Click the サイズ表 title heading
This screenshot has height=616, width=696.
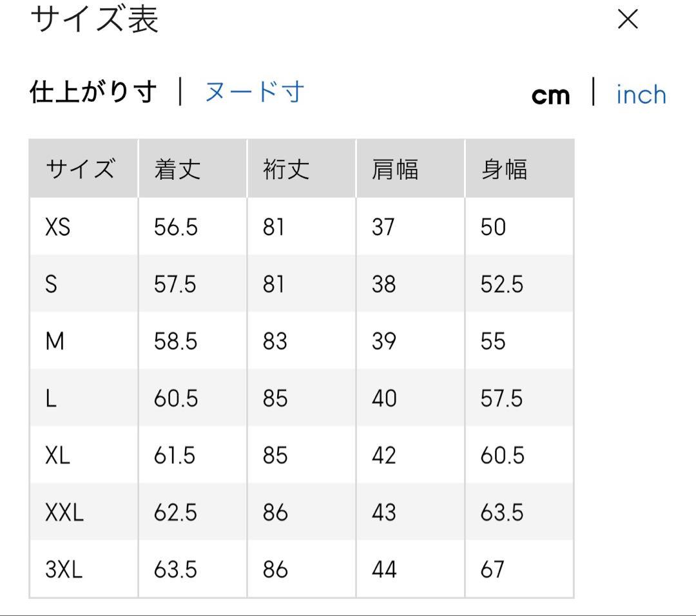pos(94,19)
